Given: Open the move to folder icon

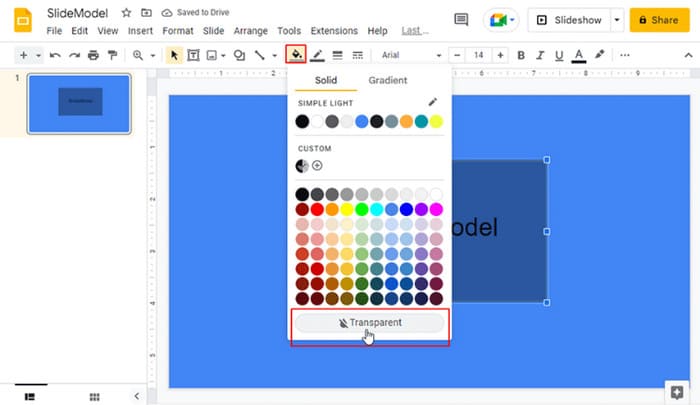Looking at the screenshot, I should point(146,13).
